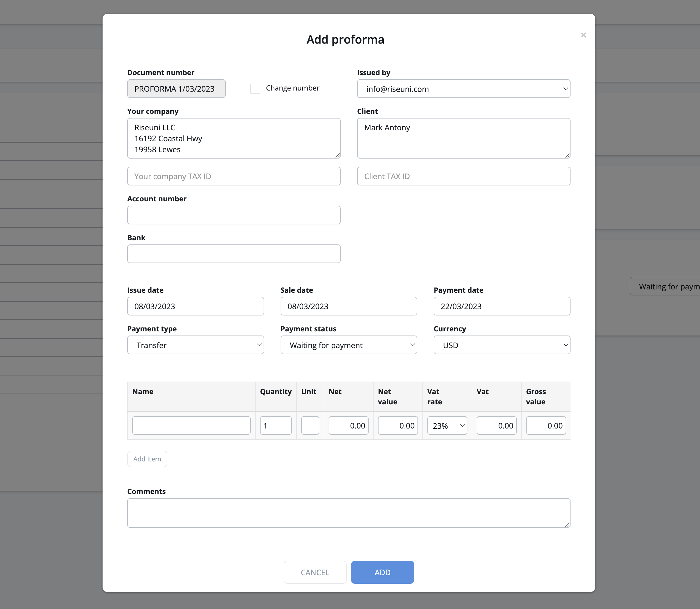Select the Quantity field
This screenshot has height=609, width=700.
[276, 425]
